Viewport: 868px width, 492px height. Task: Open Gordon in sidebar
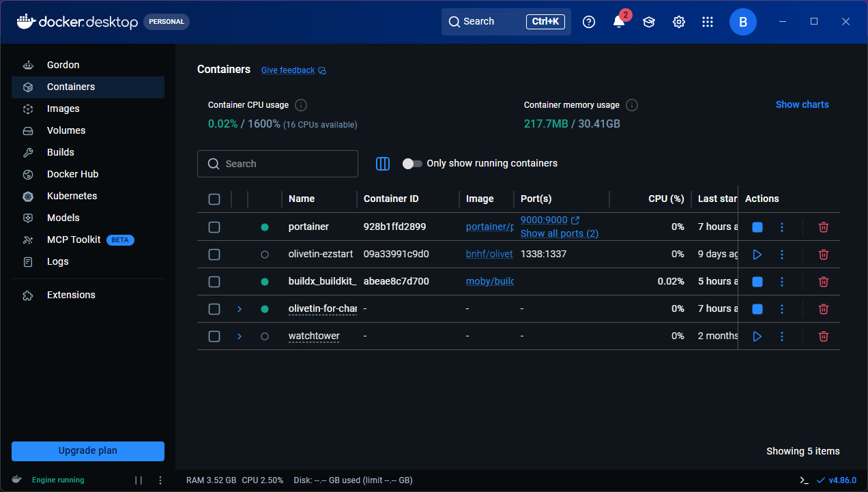pos(88,66)
